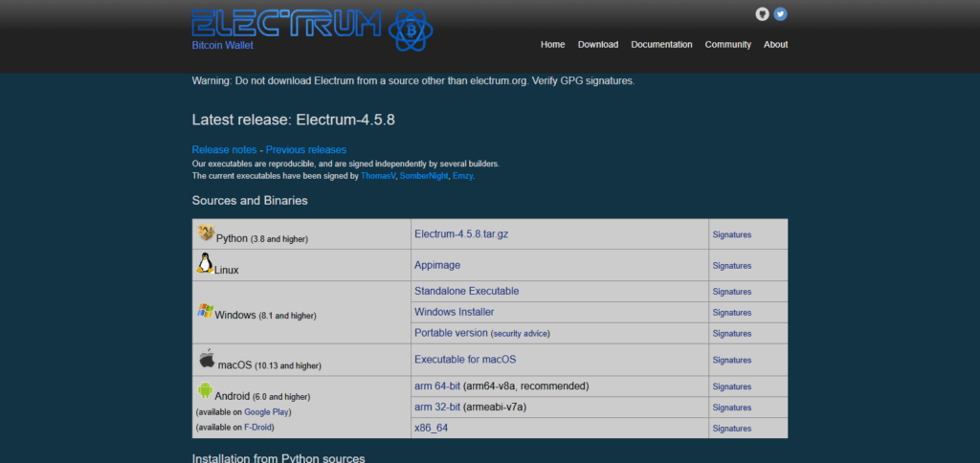Click the Python package icon
Screen dimensions: 980x463
coord(206,233)
